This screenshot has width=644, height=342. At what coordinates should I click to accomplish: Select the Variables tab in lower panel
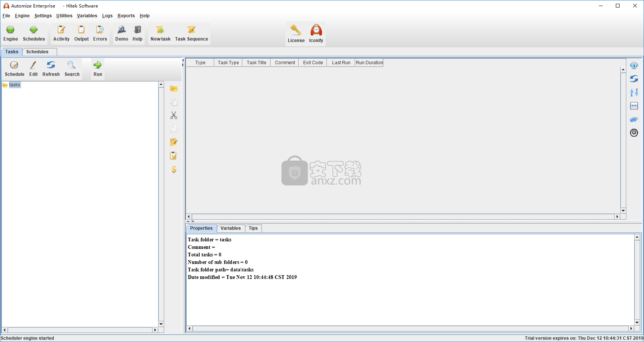tap(231, 228)
